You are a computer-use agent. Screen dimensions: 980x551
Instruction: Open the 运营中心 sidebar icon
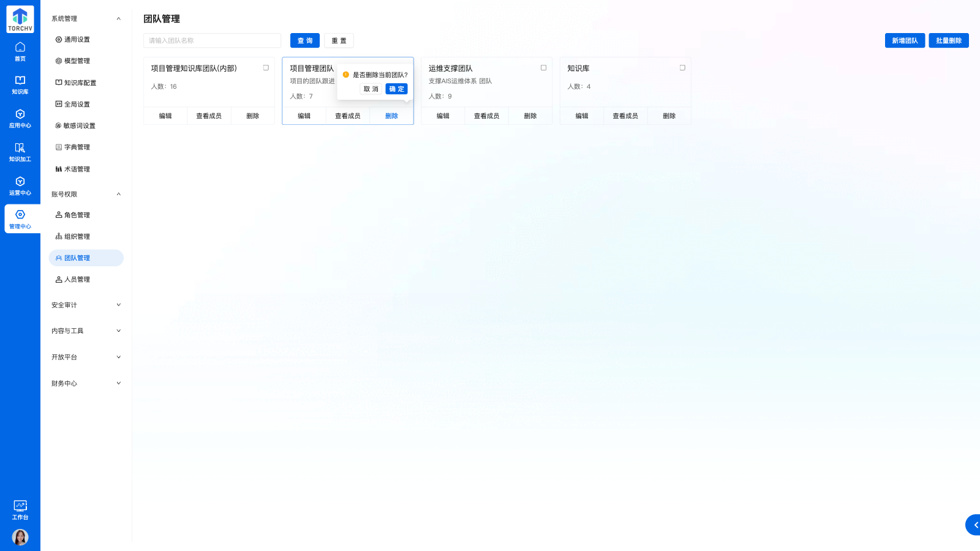[20, 187]
